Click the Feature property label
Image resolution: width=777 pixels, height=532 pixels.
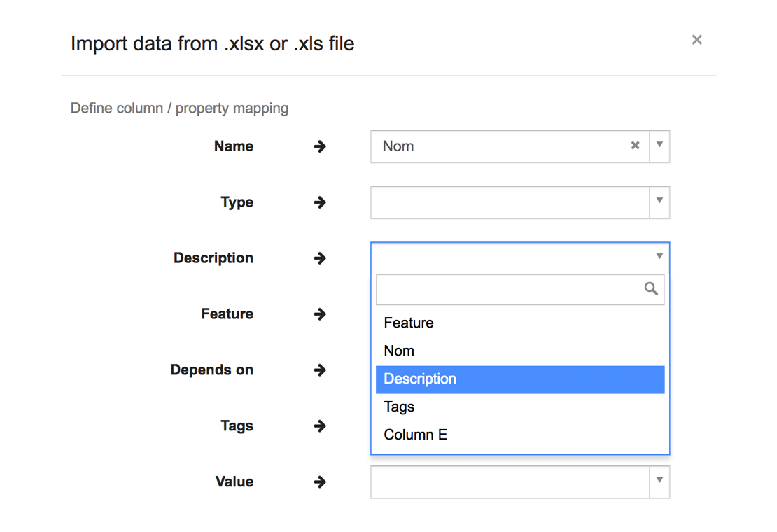pos(227,314)
